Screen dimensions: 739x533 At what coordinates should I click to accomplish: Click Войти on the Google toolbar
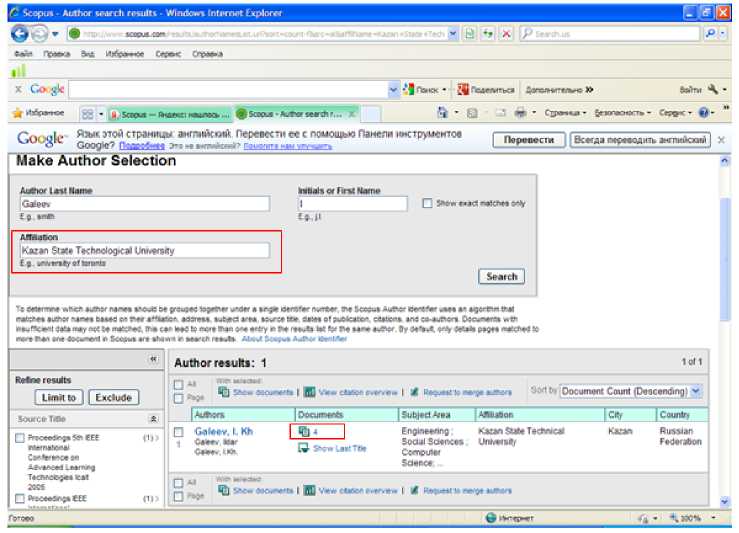[x=690, y=89]
